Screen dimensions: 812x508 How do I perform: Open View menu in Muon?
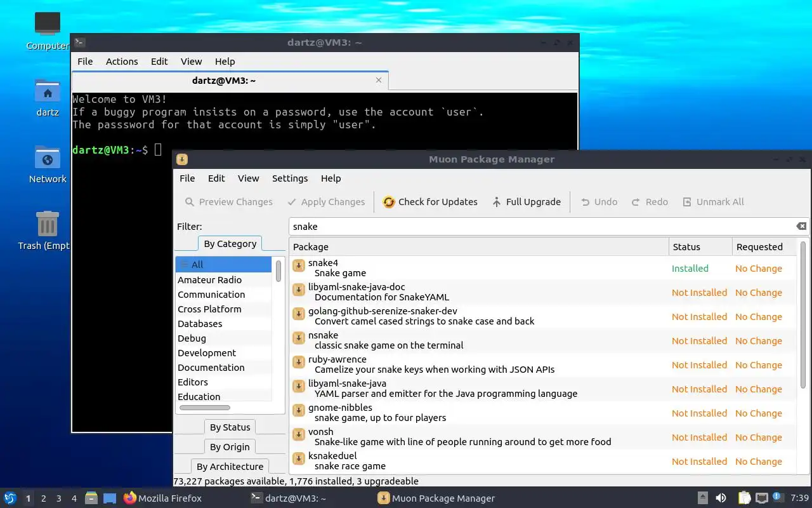point(248,178)
